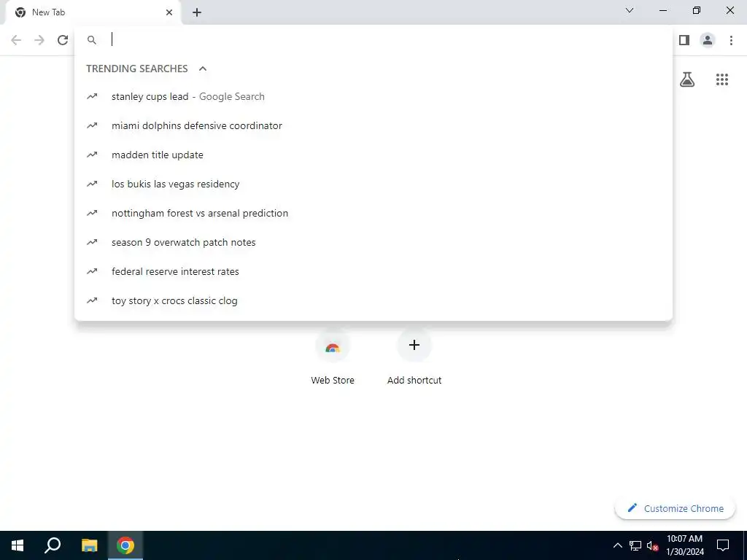The width and height of the screenshot is (747, 560).
Task: Pick 'los bukis las vegas residency'
Action: pyautogui.click(x=373, y=184)
